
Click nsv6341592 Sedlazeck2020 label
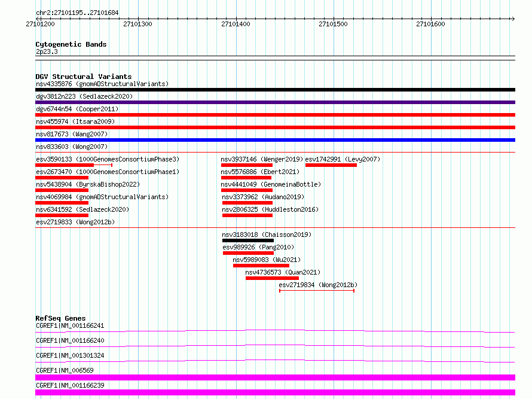point(82,209)
